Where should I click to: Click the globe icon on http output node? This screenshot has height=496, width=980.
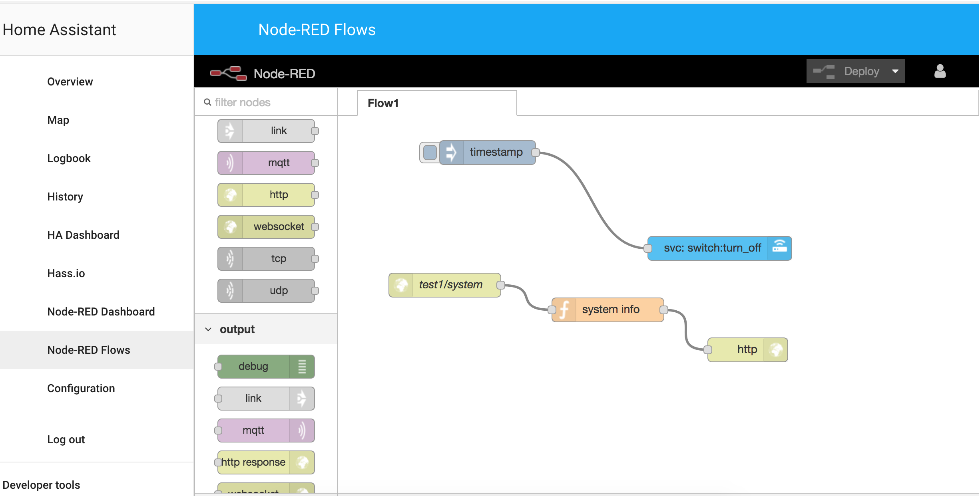[x=776, y=350]
